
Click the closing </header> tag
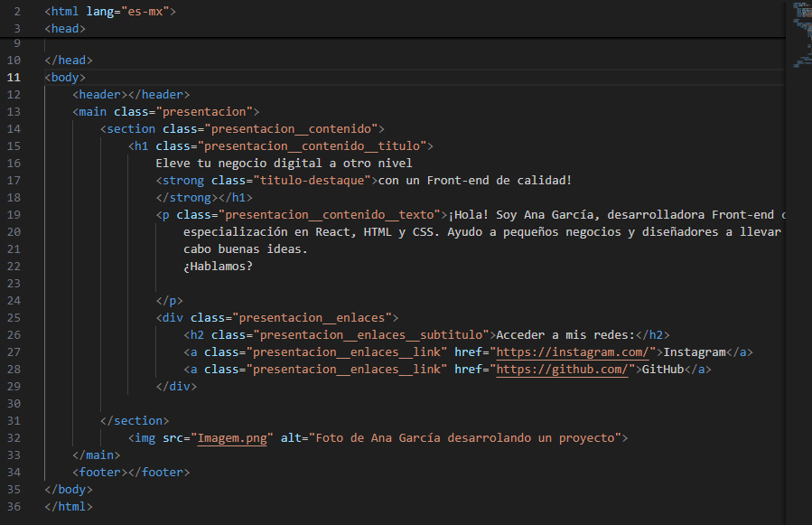click(158, 94)
